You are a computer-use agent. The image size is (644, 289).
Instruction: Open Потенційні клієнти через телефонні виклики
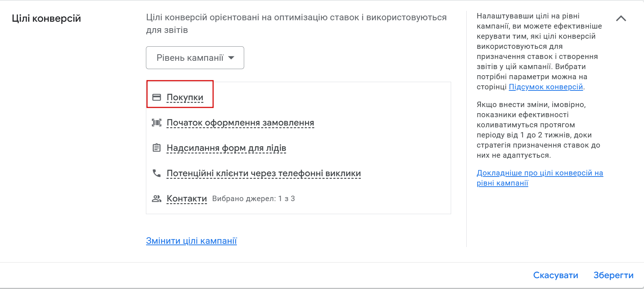tap(264, 173)
